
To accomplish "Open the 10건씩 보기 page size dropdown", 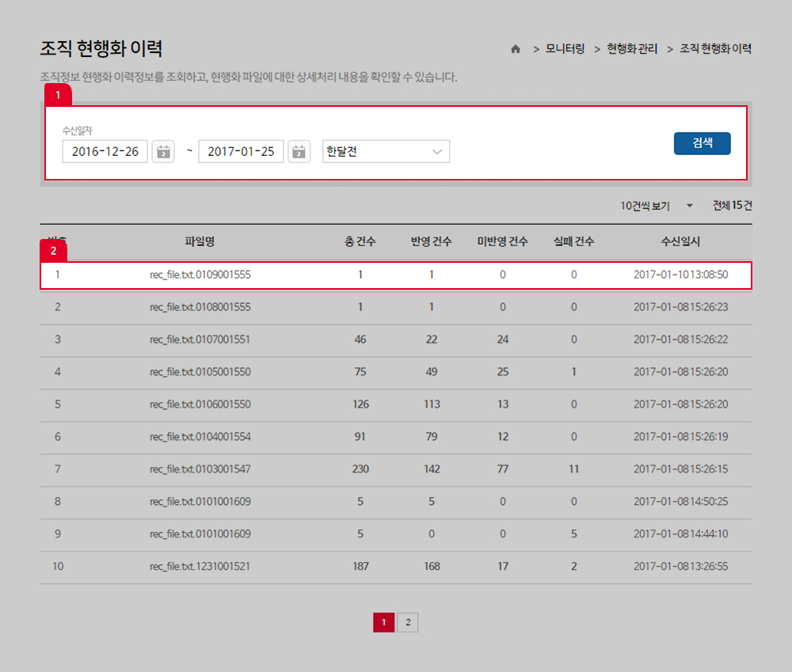I will tap(656, 206).
